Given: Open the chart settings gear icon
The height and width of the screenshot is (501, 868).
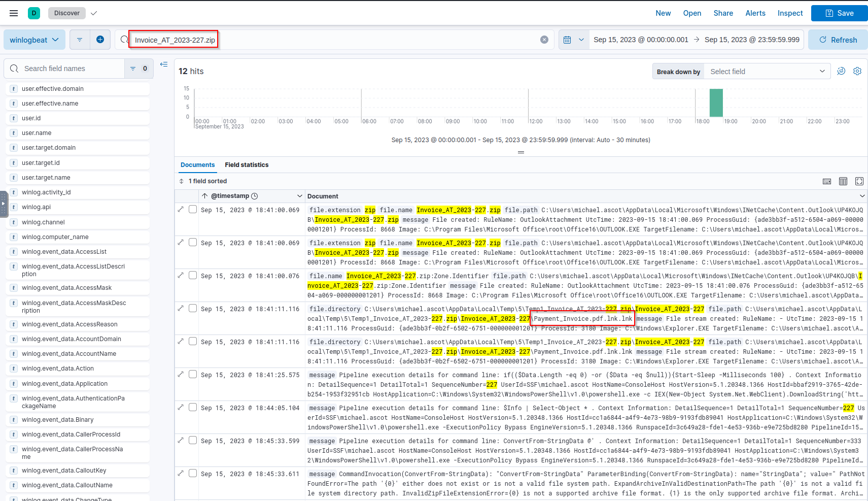Looking at the screenshot, I should tap(857, 72).
